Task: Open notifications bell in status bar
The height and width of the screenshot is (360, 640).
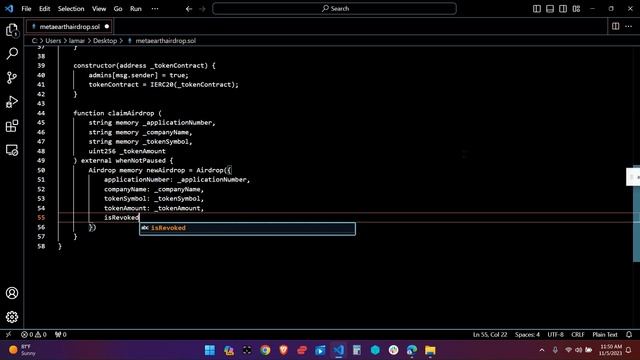Action: tap(629, 335)
